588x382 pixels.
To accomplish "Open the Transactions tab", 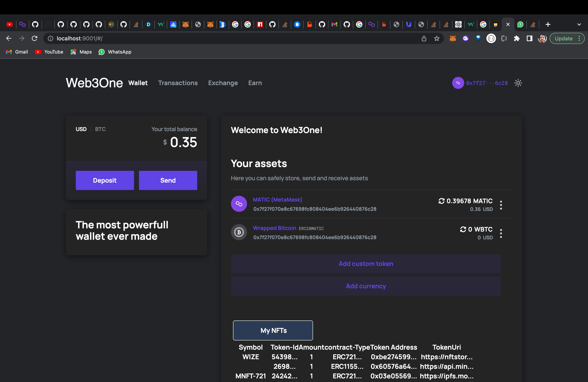I will click(178, 83).
